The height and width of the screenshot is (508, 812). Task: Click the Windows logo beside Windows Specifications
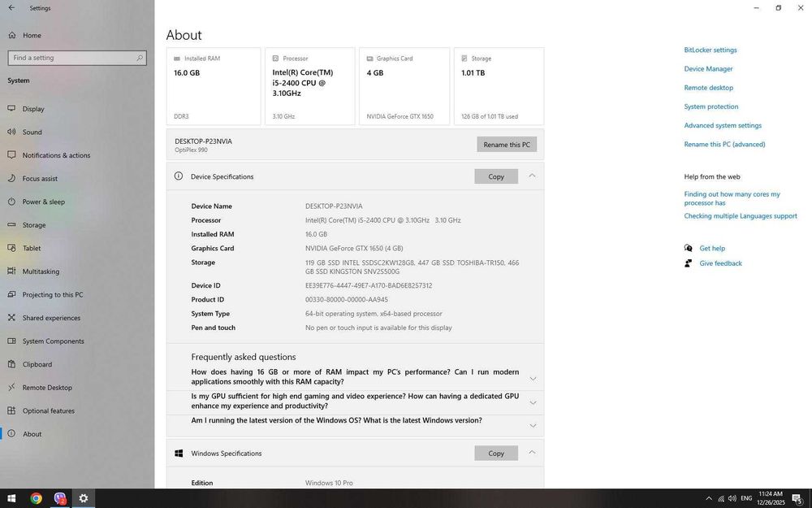[x=179, y=453]
